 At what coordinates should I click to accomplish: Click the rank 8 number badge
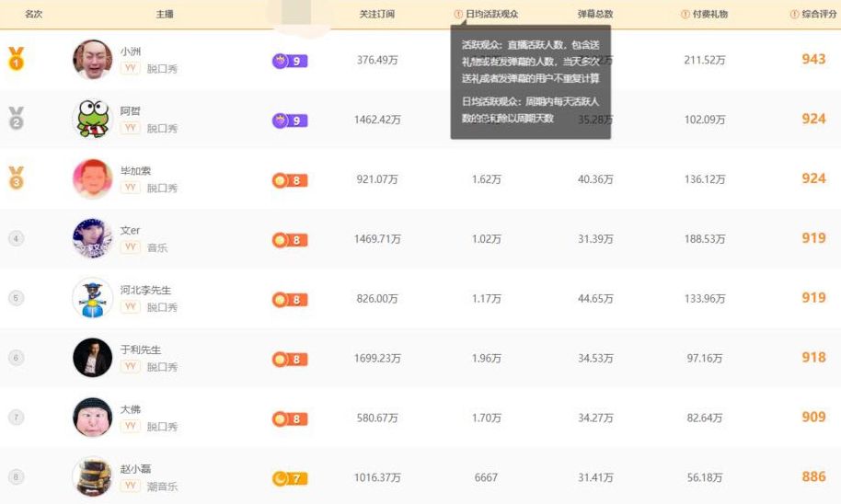click(16, 476)
